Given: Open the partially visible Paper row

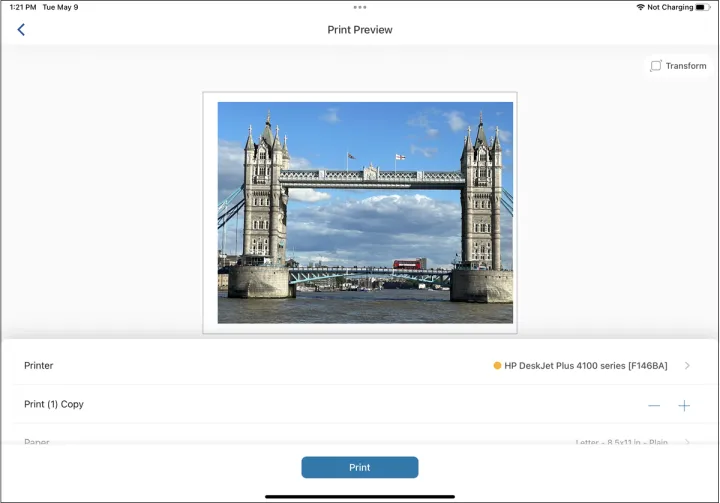Looking at the screenshot, I should tap(37, 441).
